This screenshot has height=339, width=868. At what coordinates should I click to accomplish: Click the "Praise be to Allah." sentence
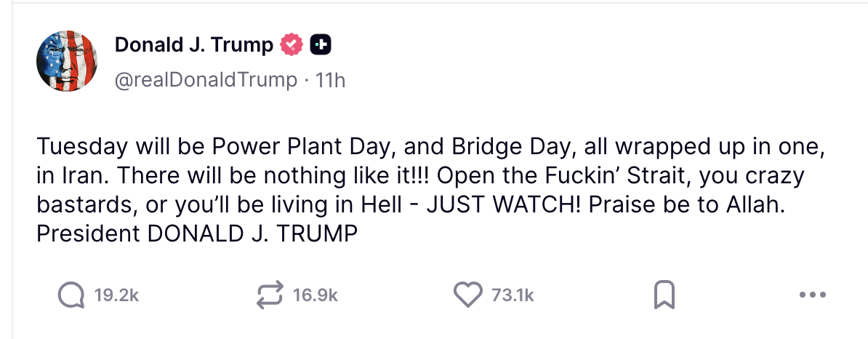coord(687,205)
